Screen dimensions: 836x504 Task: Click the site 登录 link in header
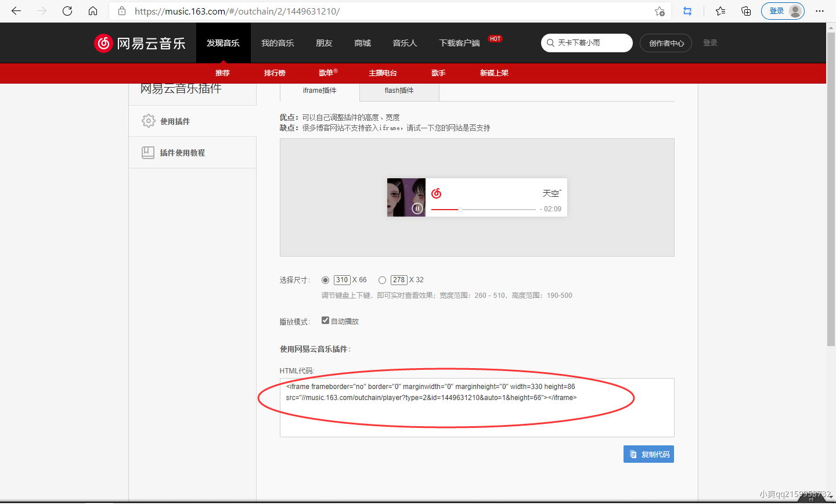710,43
